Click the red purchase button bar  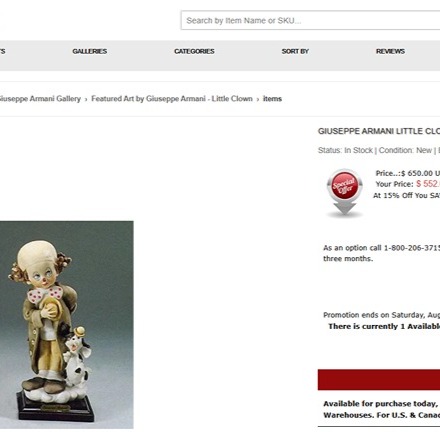[x=379, y=380]
